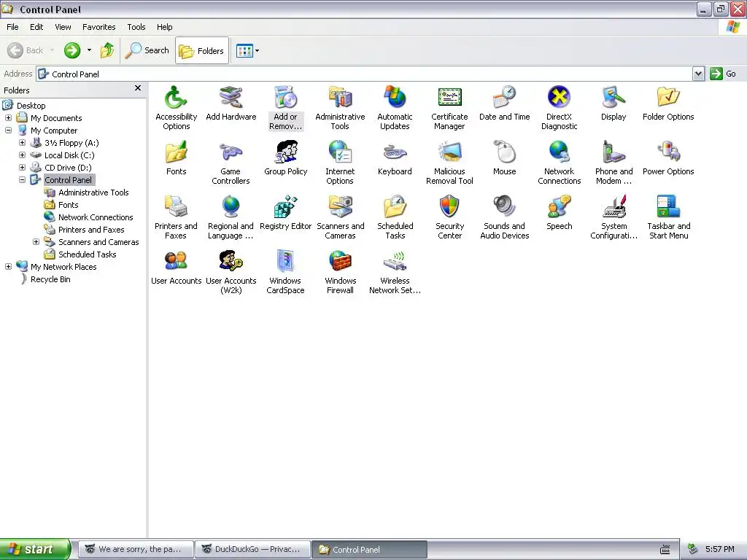Open Date and Time applet
This screenshot has width=747, height=560.
[x=505, y=104]
